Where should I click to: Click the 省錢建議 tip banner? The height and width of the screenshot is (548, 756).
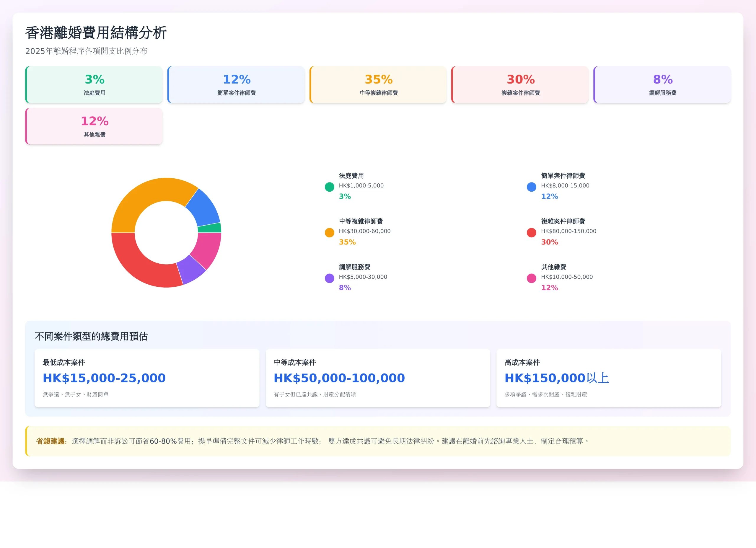(x=378, y=441)
